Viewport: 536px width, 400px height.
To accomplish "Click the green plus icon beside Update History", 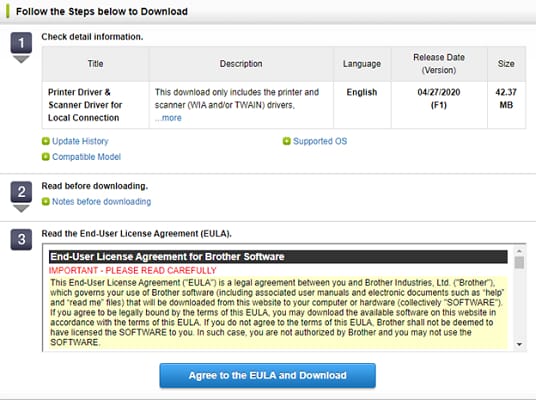I will click(x=46, y=141).
